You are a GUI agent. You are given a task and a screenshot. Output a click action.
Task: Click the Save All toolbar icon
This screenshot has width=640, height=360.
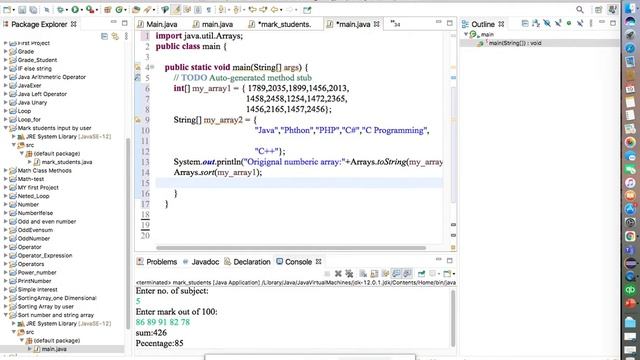point(33,9)
